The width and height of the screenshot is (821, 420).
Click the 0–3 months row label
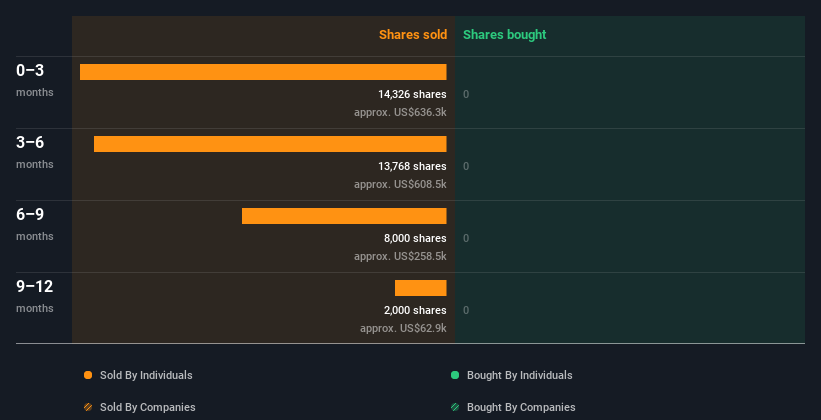35,80
